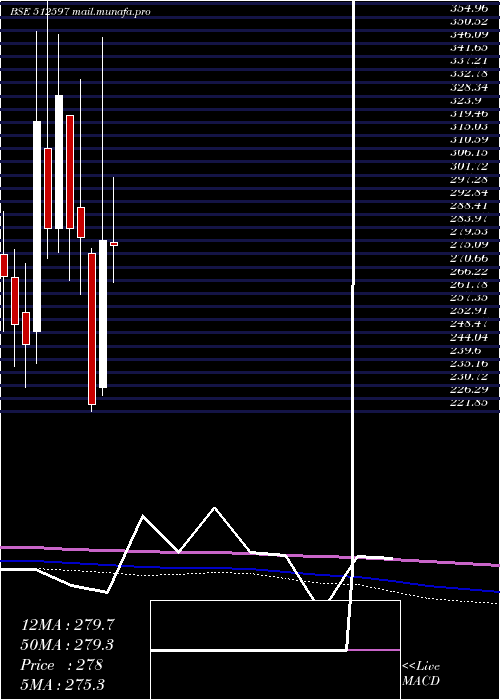
Task: Click the 266.22 price axis label
Action: coord(469,271)
